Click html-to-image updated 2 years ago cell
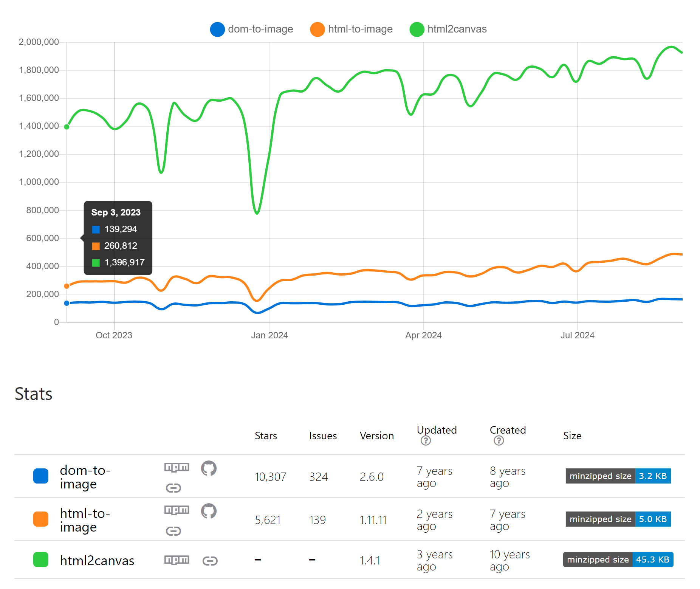The width and height of the screenshot is (700, 589). [x=434, y=520]
